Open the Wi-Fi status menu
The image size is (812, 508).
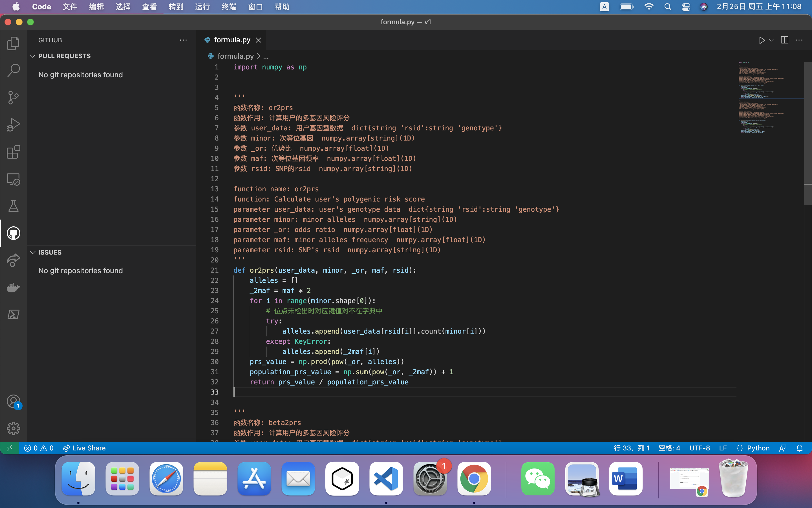coord(649,7)
